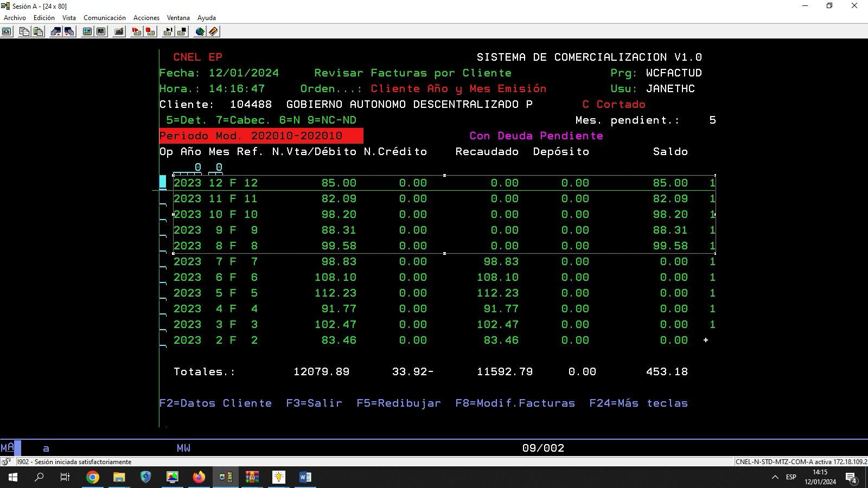Click the globe support toolbar icon
The height and width of the screenshot is (488, 868).
(x=200, y=31)
